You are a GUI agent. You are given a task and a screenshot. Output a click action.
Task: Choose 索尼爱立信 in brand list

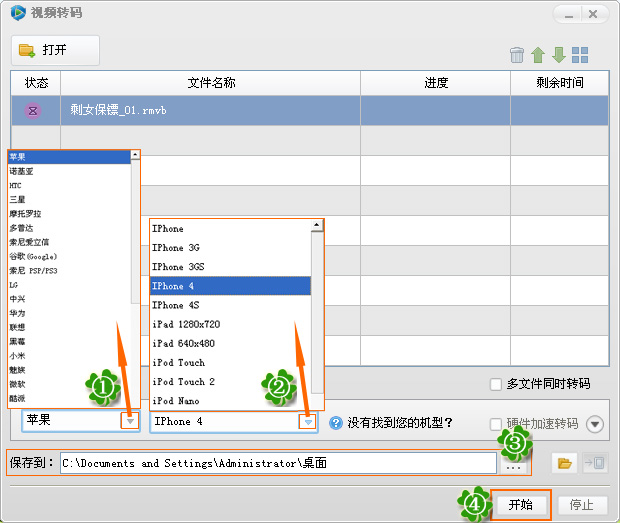pos(69,242)
